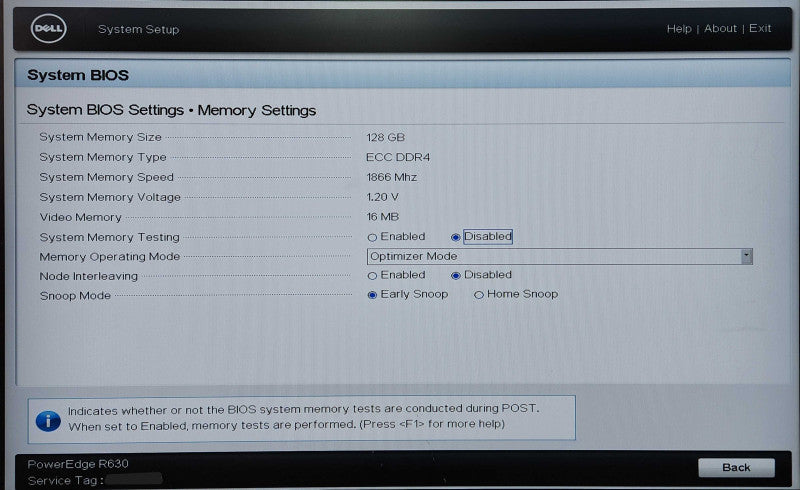Screen dimensions: 800x490
Task: Select Disabled for System Memory Testing
Action: 456,237
